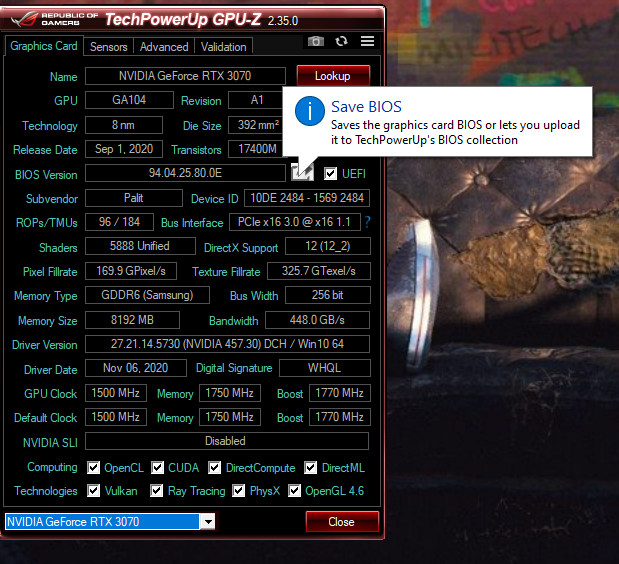Open the hamburger menu icon
The height and width of the screenshot is (564, 619).
pos(367,41)
